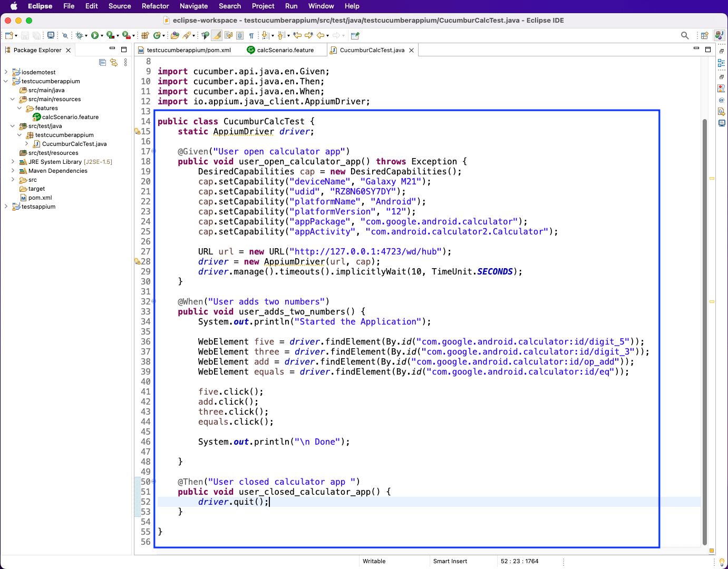Image resolution: width=728 pixels, height=569 pixels.
Task: Switch to the calcScenario.feature tab
Action: click(x=285, y=50)
